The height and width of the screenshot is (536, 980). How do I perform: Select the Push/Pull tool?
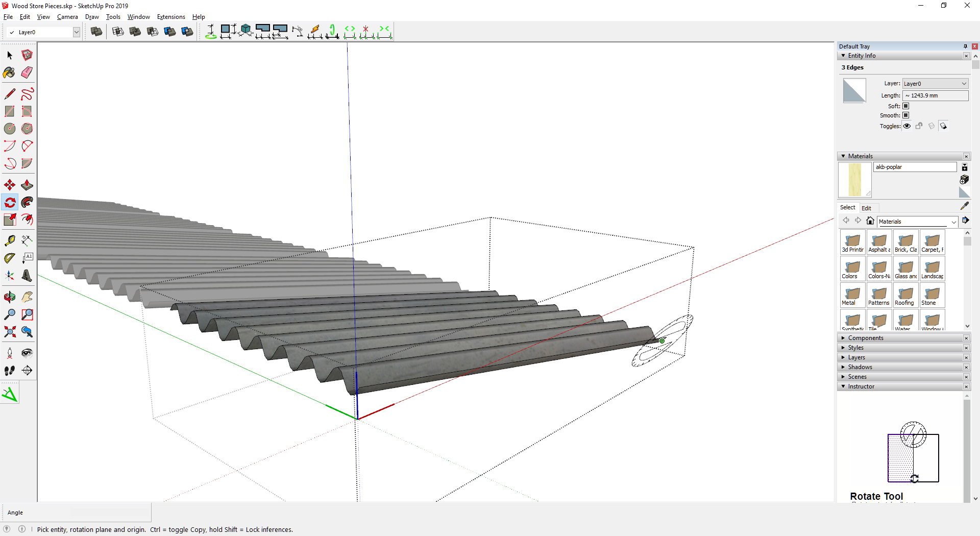(x=27, y=185)
